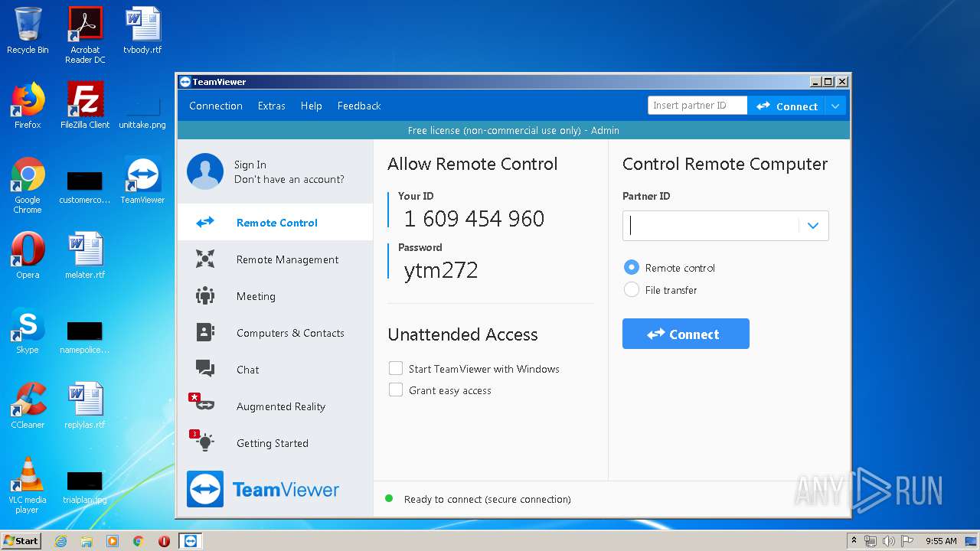Select the VLC media player desktop shortcut

(x=28, y=485)
